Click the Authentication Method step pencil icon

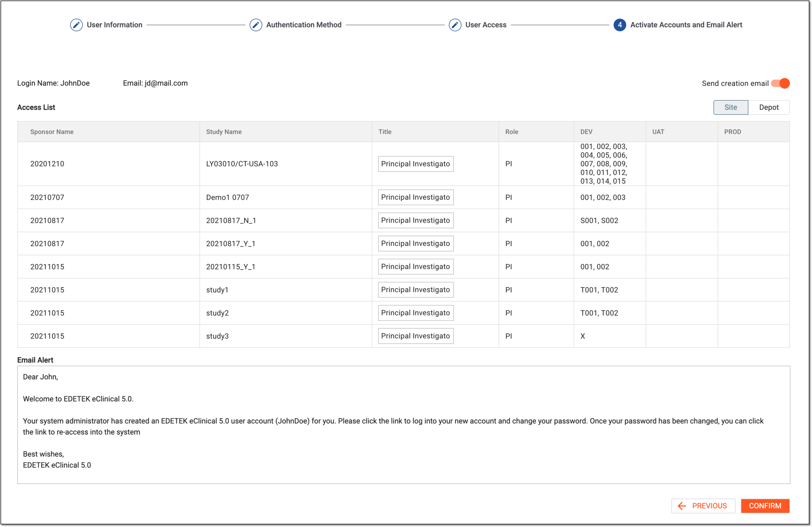coord(256,25)
